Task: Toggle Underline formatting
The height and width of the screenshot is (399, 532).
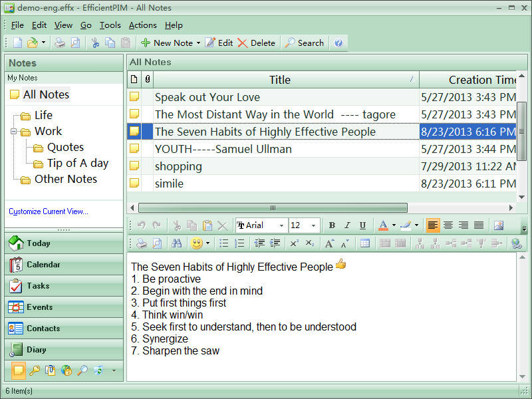Action: [x=362, y=225]
